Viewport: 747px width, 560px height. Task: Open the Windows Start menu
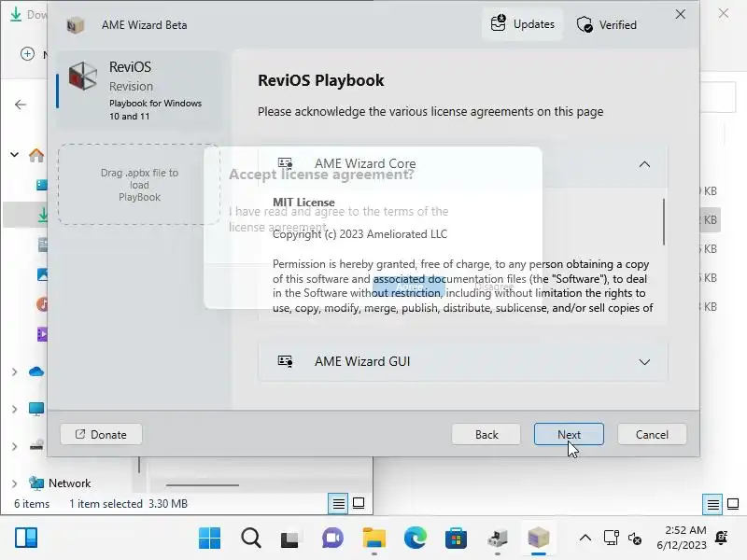click(209, 539)
